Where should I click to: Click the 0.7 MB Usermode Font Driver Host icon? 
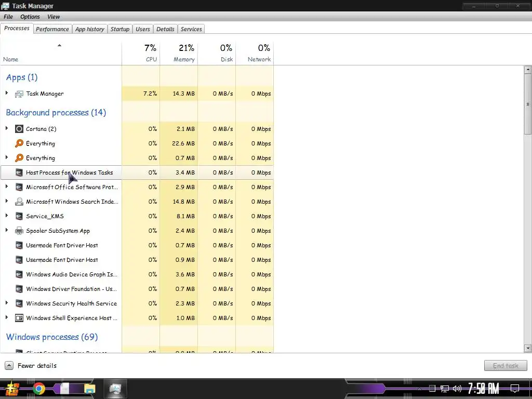(x=19, y=245)
